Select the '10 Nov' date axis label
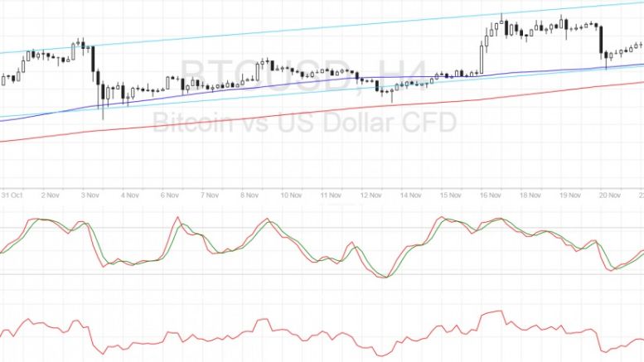 291,195
